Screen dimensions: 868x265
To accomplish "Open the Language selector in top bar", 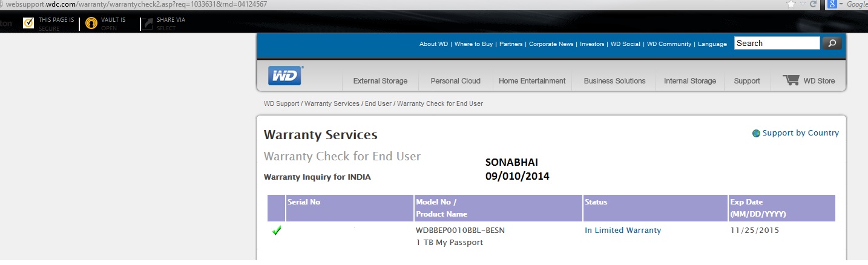I will click(x=712, y=44).
